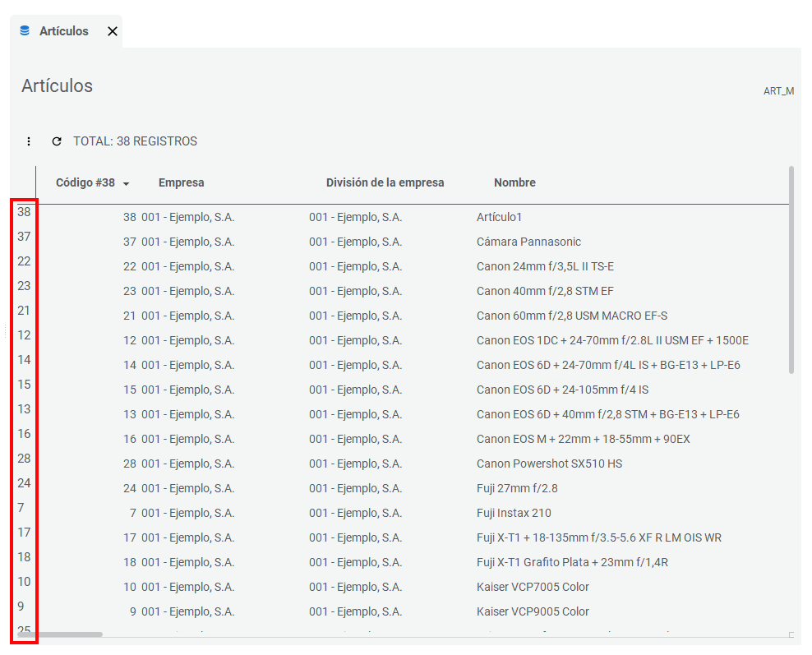812x655 pixels.
Task: Select row header 10 at left edge
Action: [x=24, y=582]
